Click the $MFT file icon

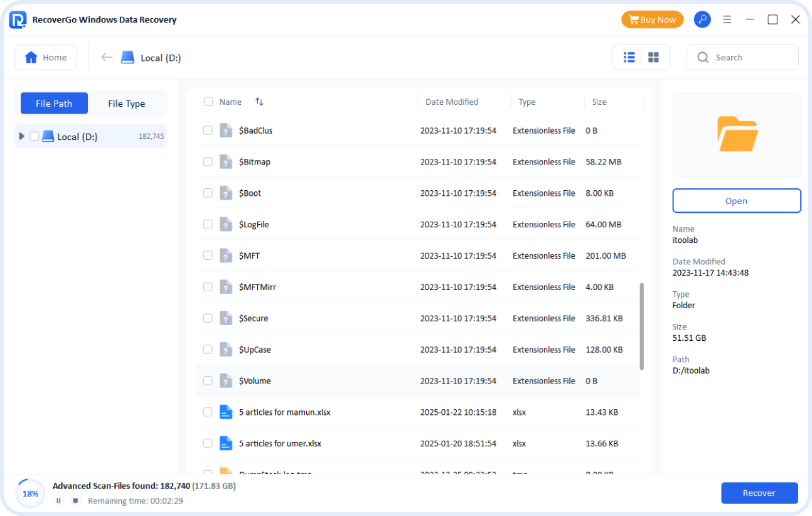click(226, 255)
